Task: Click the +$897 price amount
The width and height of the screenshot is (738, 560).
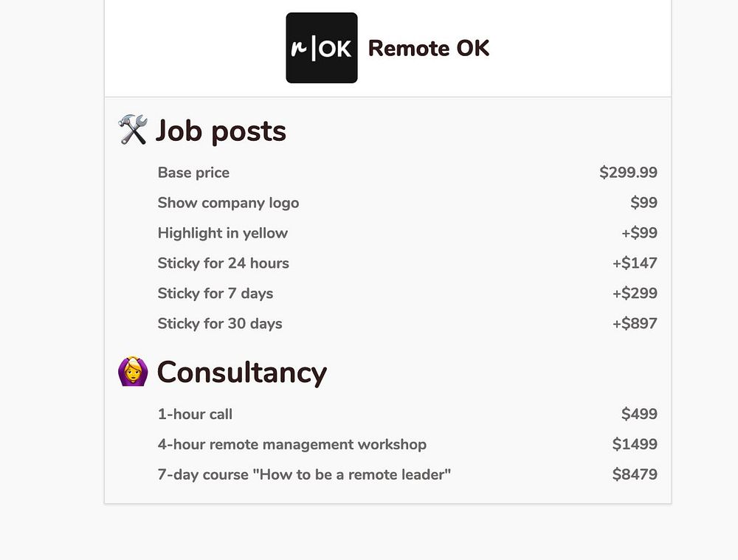Action: tap(634, 324)
